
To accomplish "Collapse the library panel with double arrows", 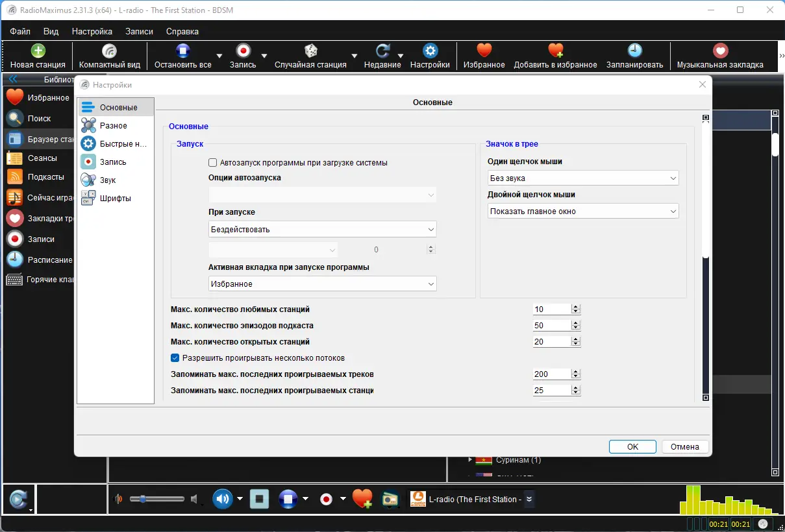I will (x=12, y=80).
